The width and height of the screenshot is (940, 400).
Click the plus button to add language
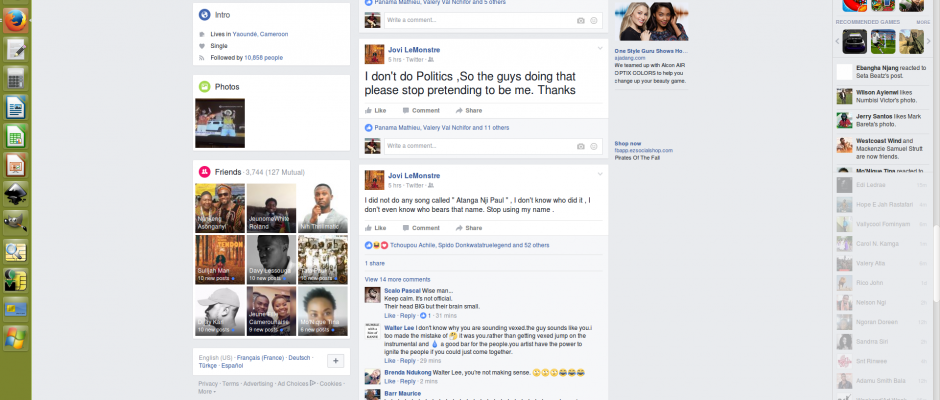point(335,361)
